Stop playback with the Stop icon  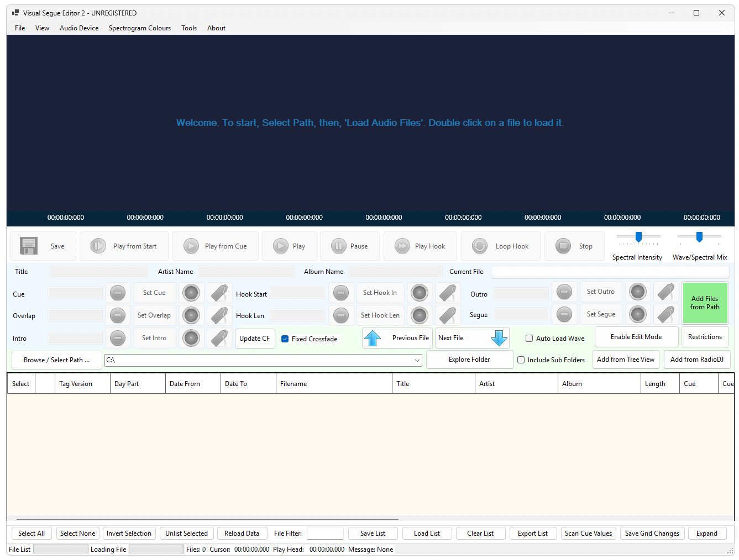point(563,246)
